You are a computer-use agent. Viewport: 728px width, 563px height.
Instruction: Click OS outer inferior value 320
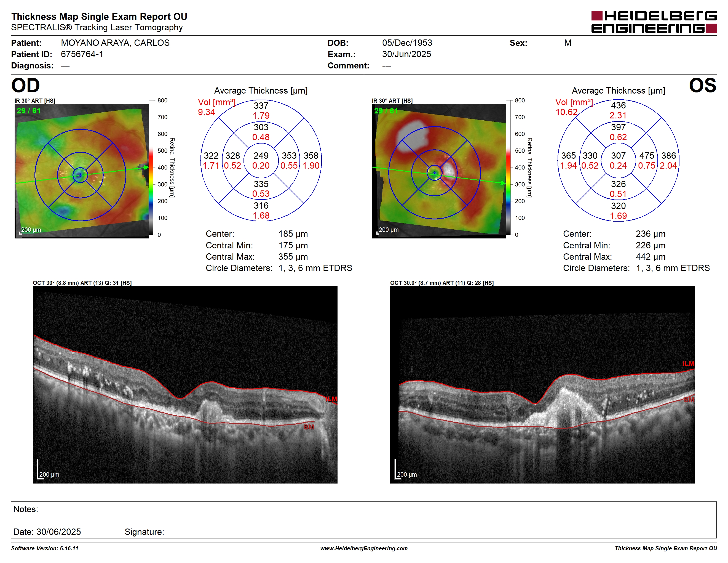(618, 206)
